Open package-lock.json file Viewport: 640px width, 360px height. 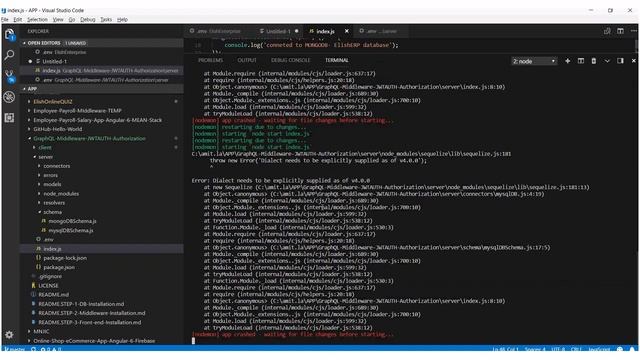[64, 258]
